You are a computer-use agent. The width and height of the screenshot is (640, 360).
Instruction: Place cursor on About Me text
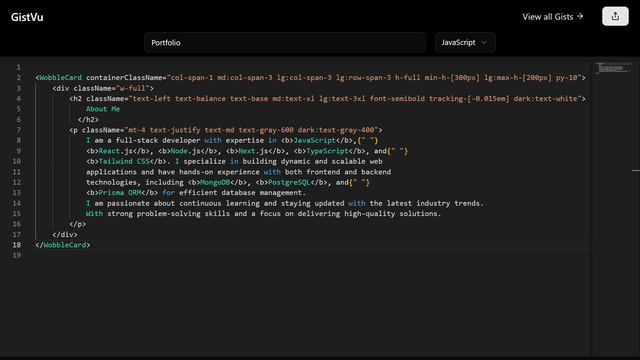103,109
